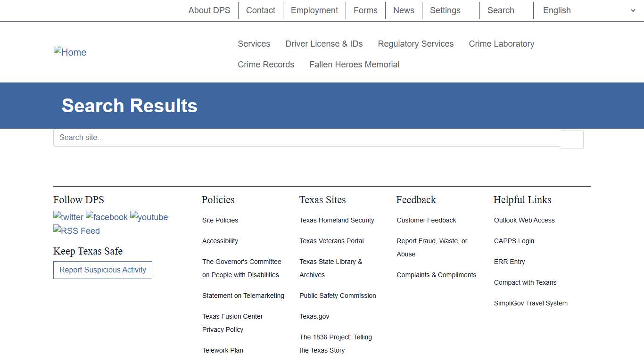Select the Driver License & IDs menu
644x362 pixels.
coord(324,43)
